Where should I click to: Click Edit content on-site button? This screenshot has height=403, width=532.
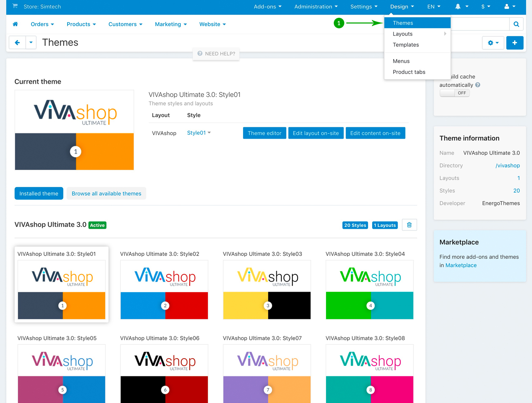click(375, 133)
